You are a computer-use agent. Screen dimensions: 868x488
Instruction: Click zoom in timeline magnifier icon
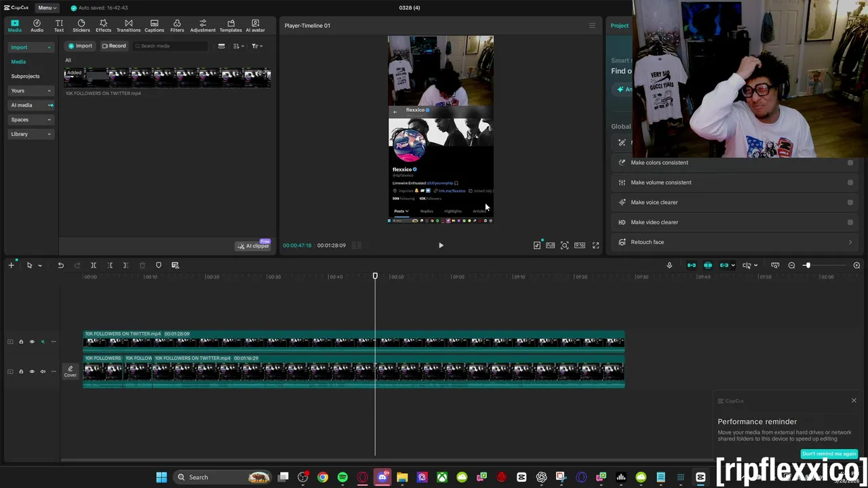(x=856, y=265)
